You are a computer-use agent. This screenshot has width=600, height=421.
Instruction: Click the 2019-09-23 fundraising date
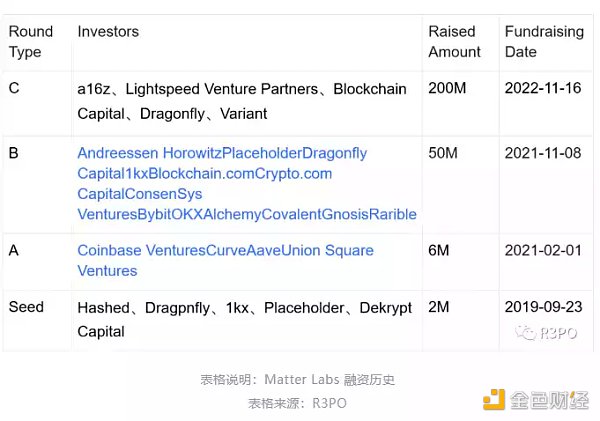click(x=543, y=307)
